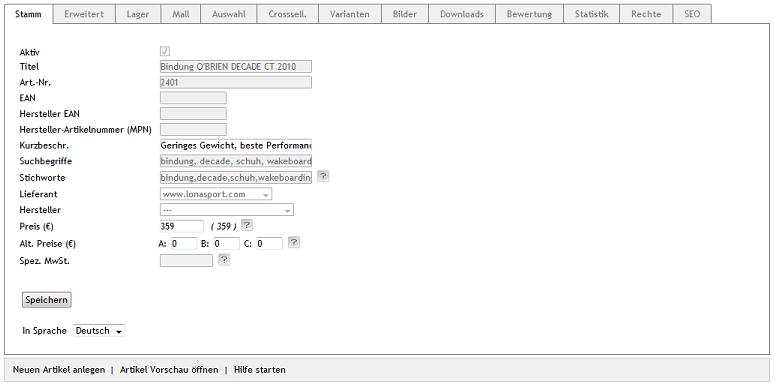775x386 pixels.
Task: Open help icon beside Alt. Preise fields
Action: (x=294, y=242)
